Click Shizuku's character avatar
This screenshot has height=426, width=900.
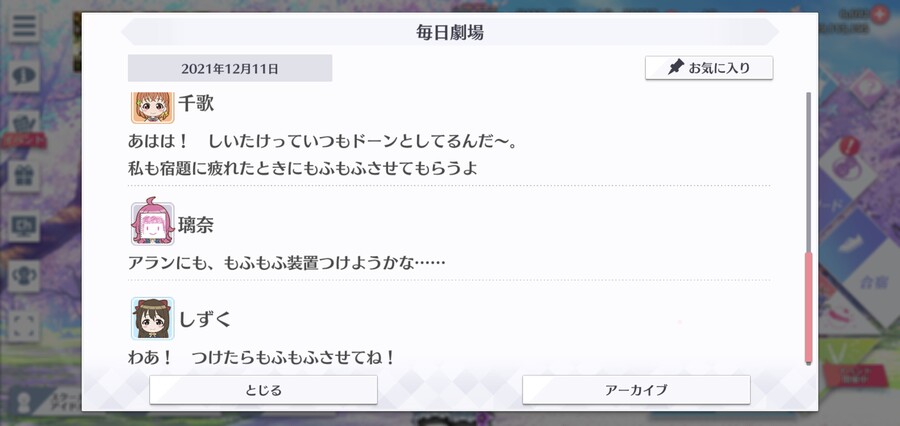click(153, 318)
